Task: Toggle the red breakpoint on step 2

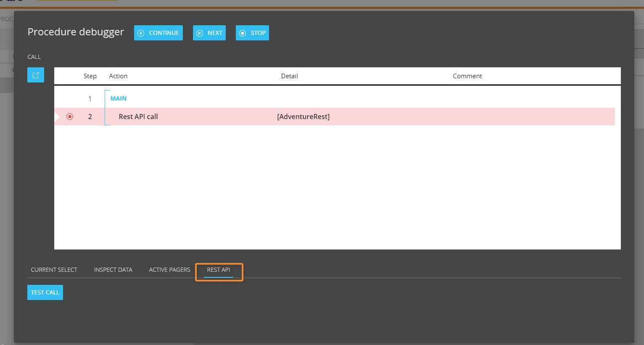Action: point(70,117)
